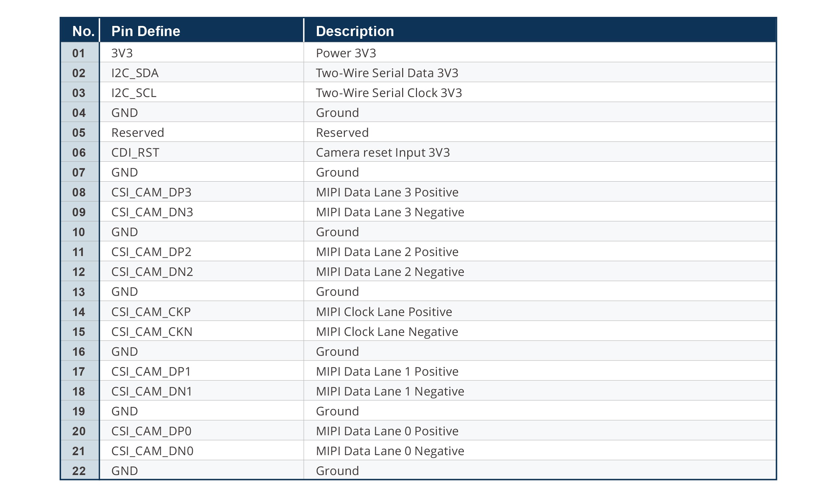
Task: Click row number 13 cell
Action: (79, 292)
